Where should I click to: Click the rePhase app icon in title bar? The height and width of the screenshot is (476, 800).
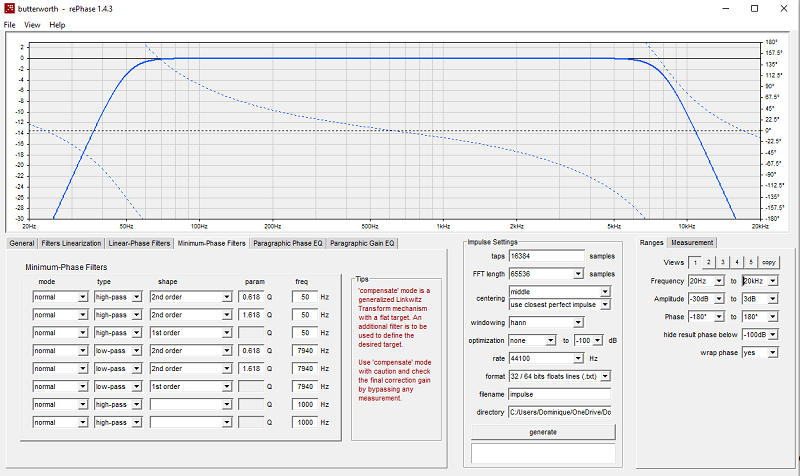coord(9,9)
